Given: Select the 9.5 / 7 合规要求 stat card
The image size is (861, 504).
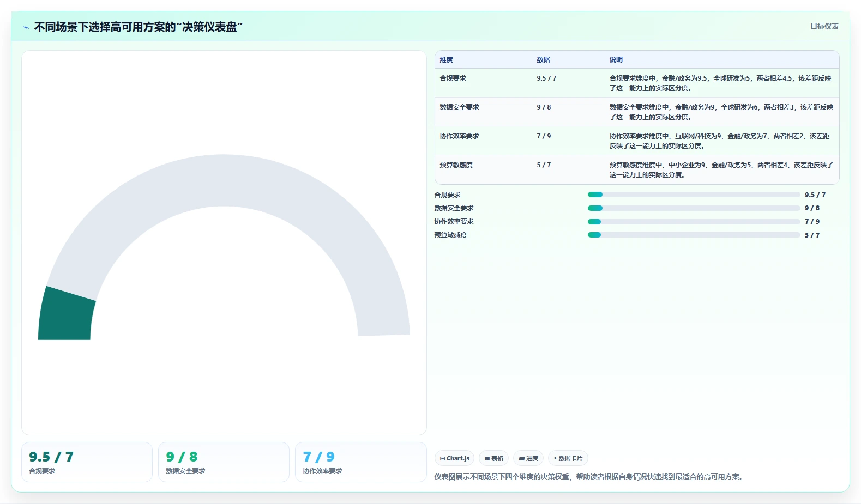Looking at the screenshot, I should (87, 462).
